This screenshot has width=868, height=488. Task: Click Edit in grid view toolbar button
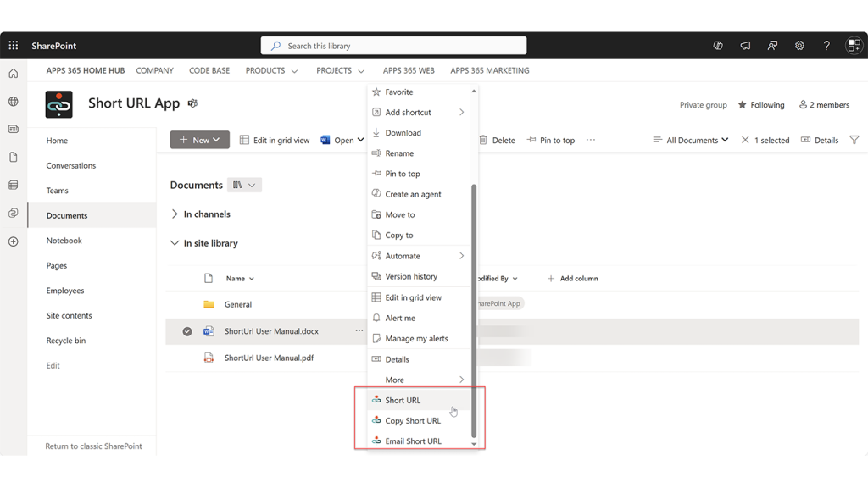(275, 140)
